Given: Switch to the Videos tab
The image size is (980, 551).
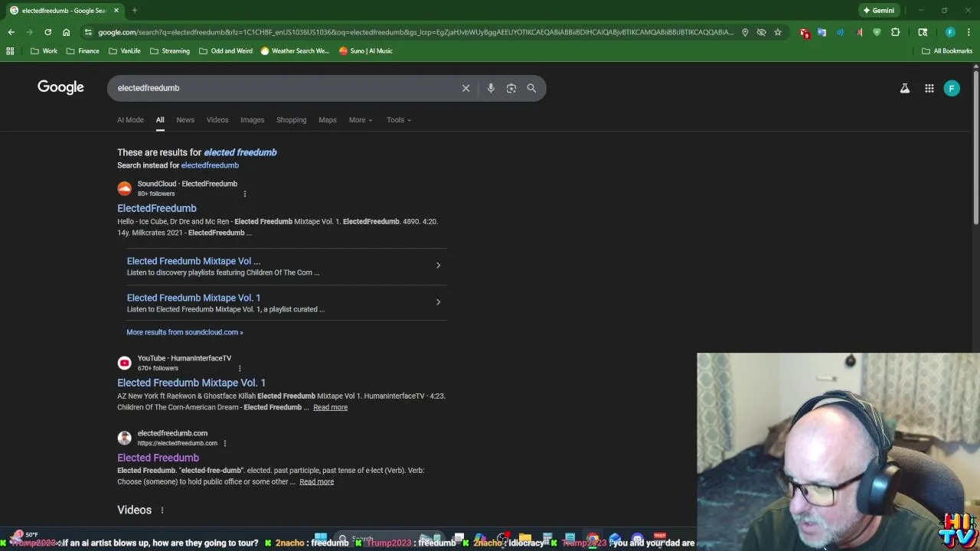Looking at the screenshot, I should pyautogui.click(x=217, y=120).
